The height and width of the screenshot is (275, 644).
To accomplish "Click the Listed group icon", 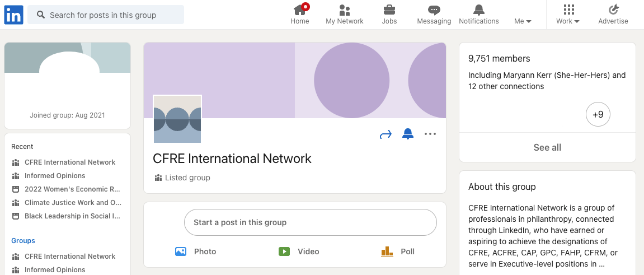I will (158, 178).
